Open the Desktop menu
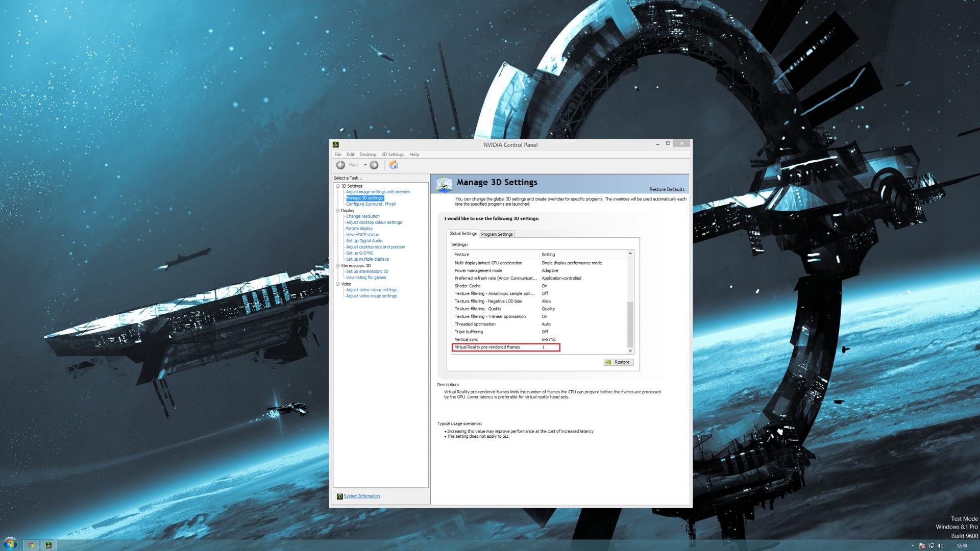Screen dimensions: 980x551 [368, 155]
